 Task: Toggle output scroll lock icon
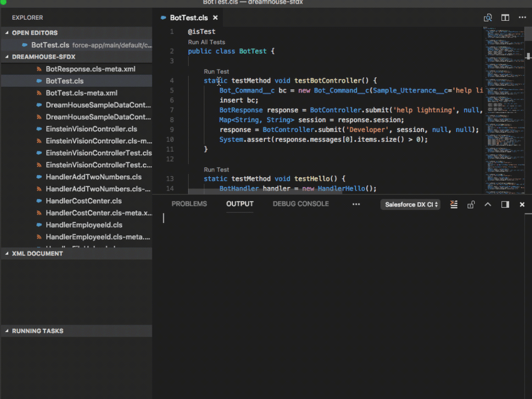(x=471, y=204)
